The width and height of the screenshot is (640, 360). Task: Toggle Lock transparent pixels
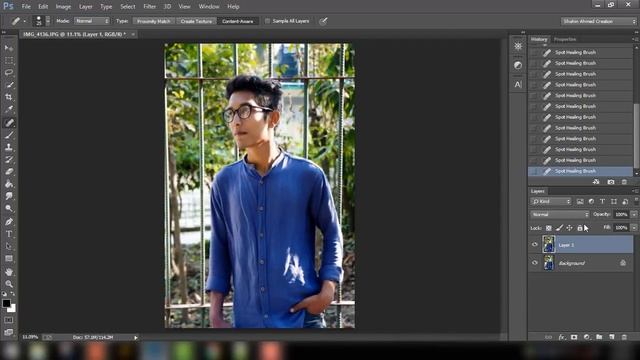549,228
